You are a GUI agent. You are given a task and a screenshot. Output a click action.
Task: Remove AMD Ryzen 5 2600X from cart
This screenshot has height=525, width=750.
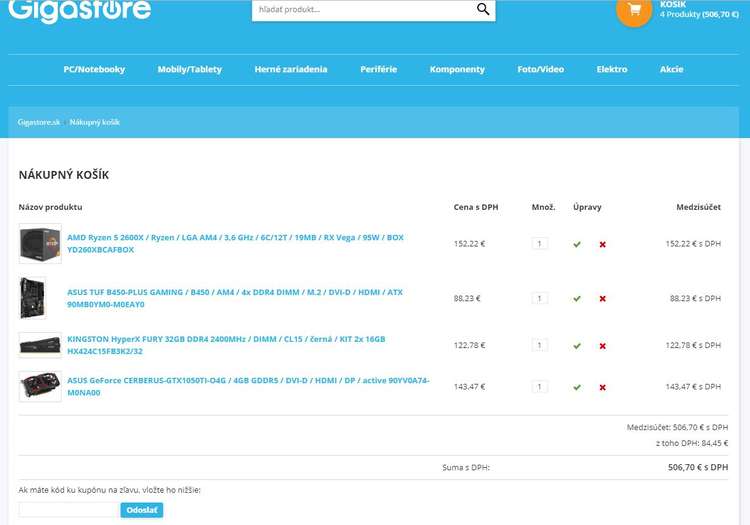[603, 244]
